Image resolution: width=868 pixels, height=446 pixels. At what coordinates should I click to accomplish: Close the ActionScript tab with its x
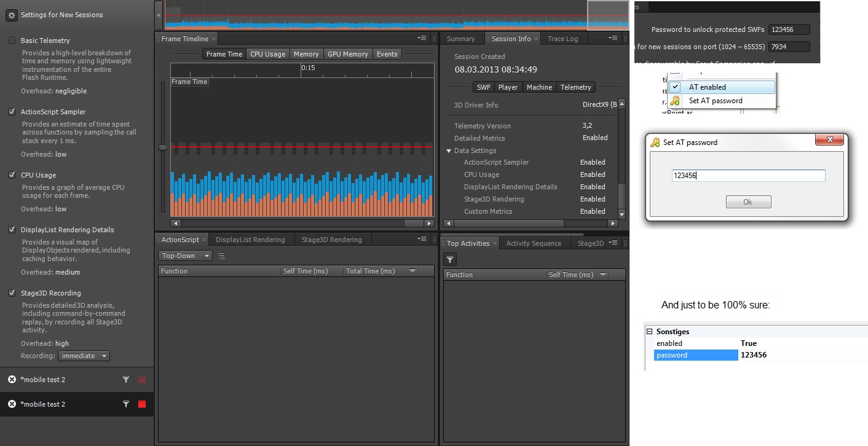(204, 240)
